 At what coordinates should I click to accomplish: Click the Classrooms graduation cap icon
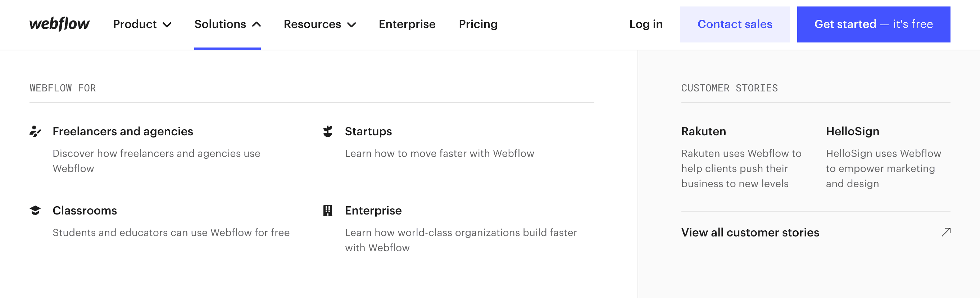35,211
